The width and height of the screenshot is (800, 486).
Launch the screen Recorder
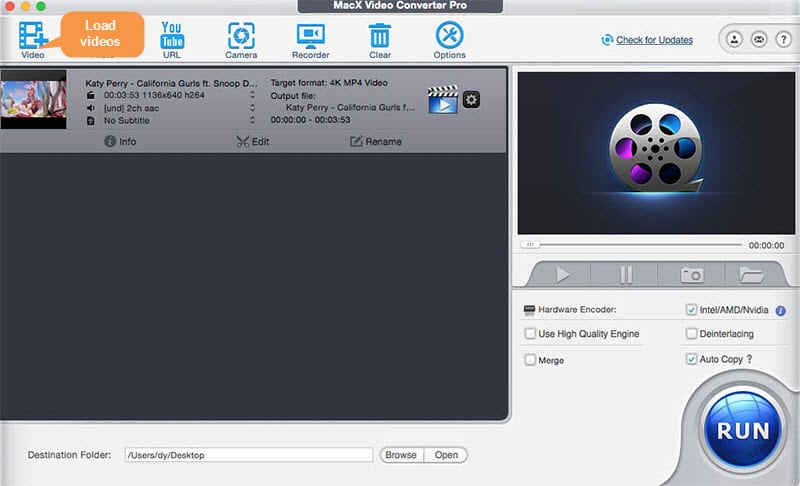[311, 41]
